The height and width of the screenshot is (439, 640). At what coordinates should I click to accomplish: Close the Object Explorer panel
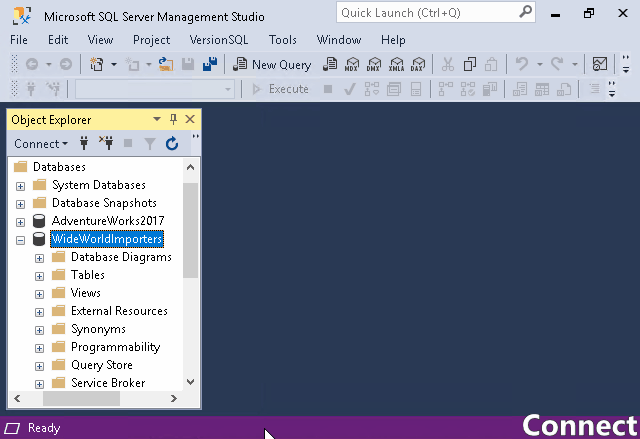tap(190, 119)
